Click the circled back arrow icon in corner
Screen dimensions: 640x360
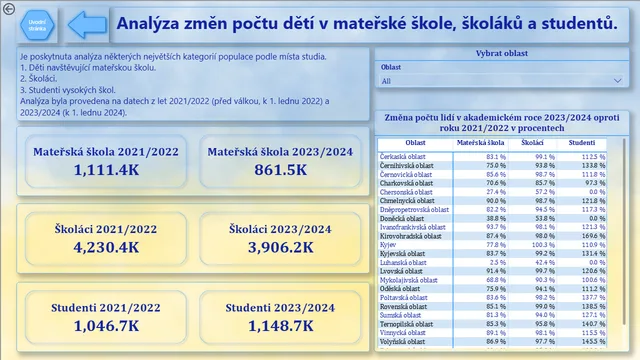9,9
